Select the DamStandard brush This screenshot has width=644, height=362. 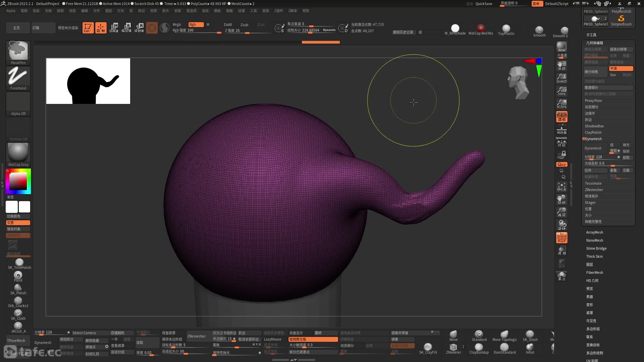[504, 349]
